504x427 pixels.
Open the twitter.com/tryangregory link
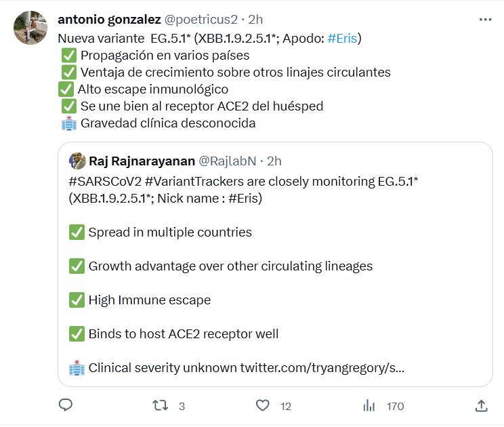pyautogui.click(x=322, y=368)
